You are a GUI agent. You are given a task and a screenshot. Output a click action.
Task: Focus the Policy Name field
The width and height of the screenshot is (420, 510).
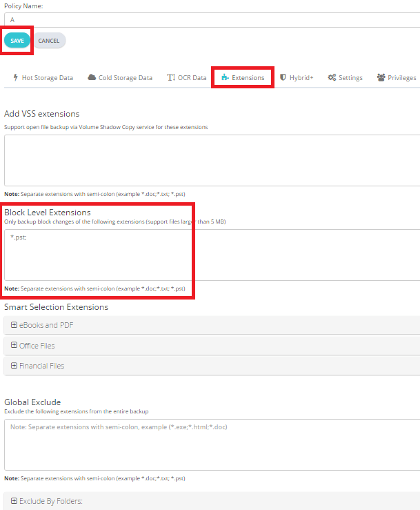point(212,20)
